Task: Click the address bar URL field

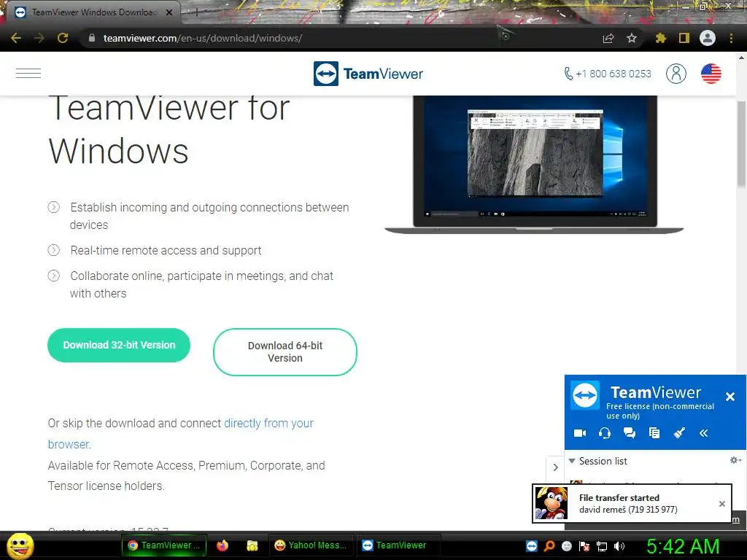Action: pos(333,38)
